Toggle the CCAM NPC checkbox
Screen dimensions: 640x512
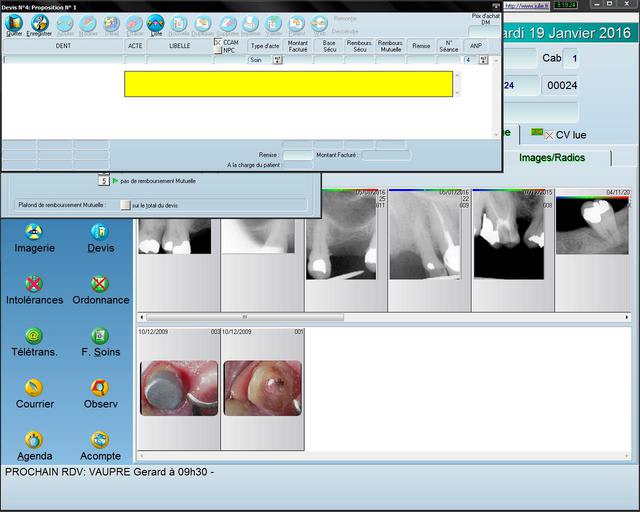[218, 42]
